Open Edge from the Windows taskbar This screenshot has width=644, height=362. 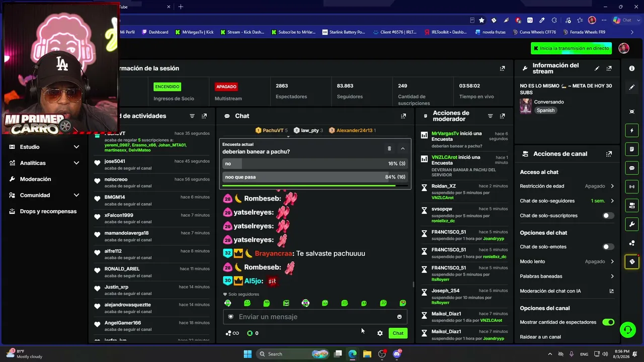click(x=352, y=354)
